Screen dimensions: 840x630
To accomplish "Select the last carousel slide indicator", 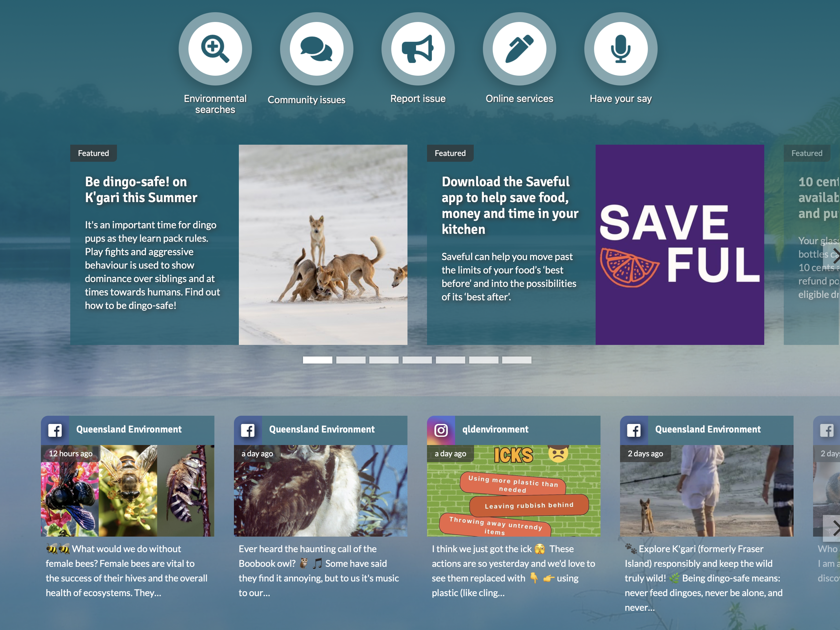I will pyautogui.click(x=517, y=360).
